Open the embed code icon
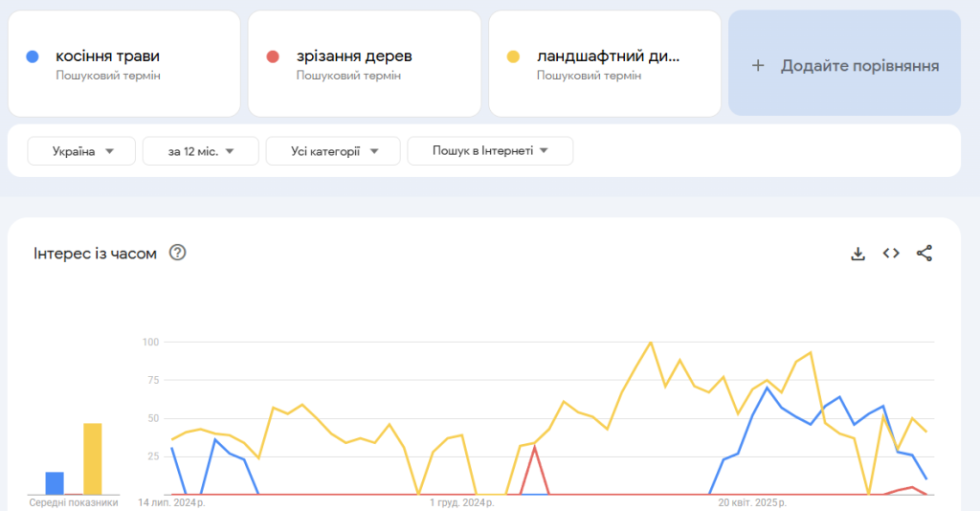This screenshot has height=511, width=980. point(891,254)
